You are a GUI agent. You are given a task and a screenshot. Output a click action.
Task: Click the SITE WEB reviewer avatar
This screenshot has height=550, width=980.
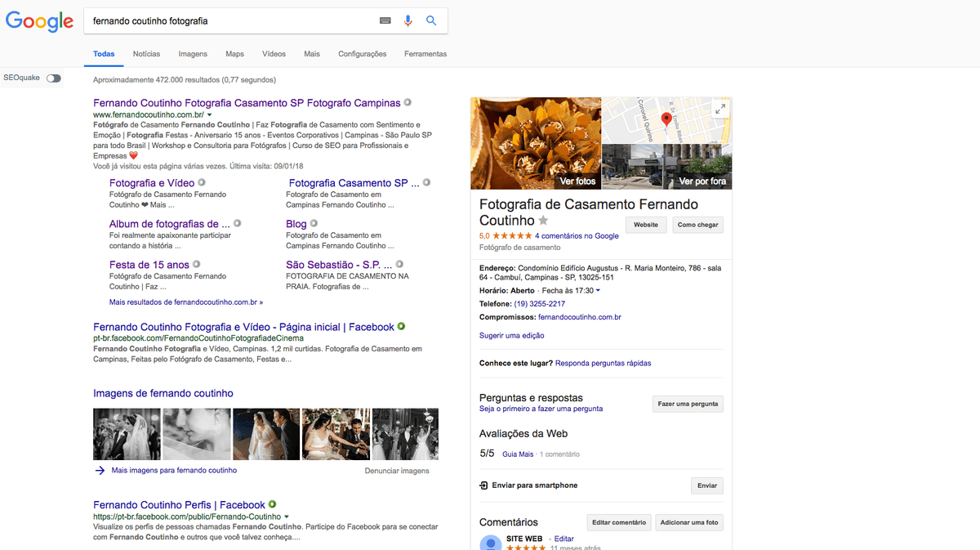tap(491, 543)
